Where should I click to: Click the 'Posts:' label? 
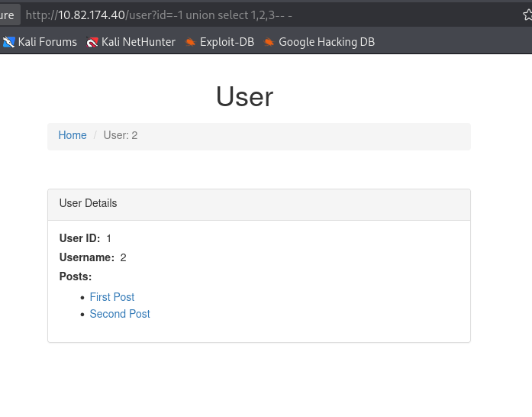click(76, 276)
